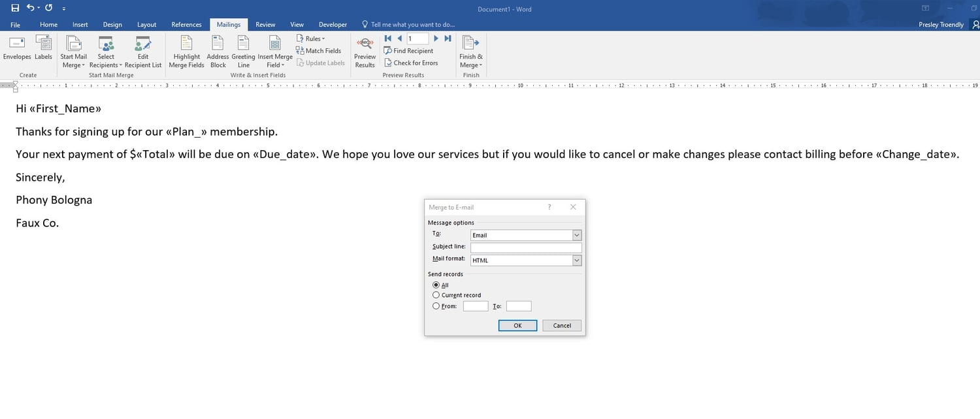Open the To email field dropdown

point(576,235)
